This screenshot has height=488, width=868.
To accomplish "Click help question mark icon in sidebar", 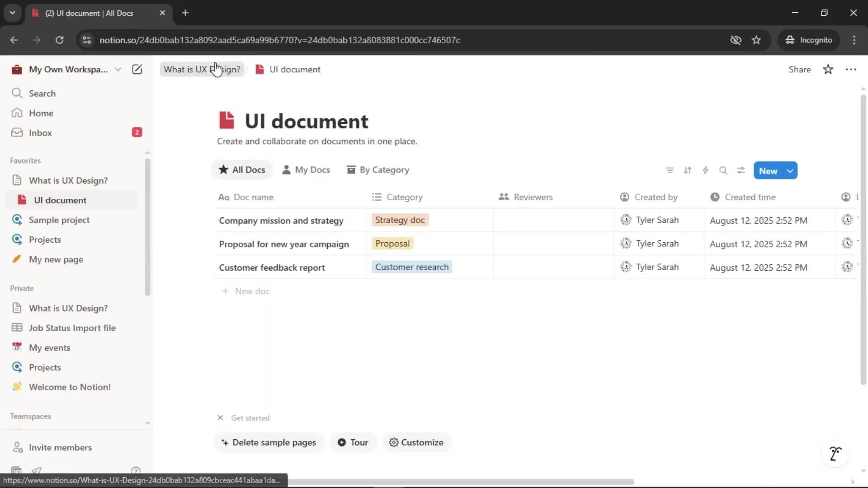I will (136, 470).
